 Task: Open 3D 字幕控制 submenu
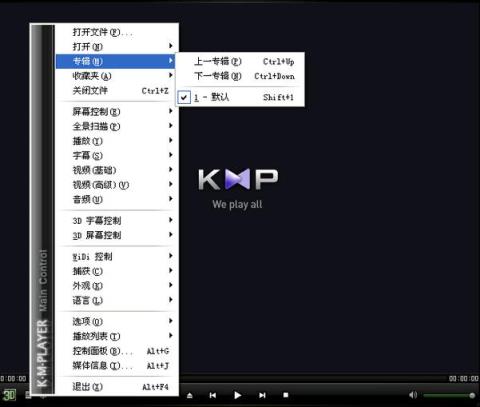point(116,220)
